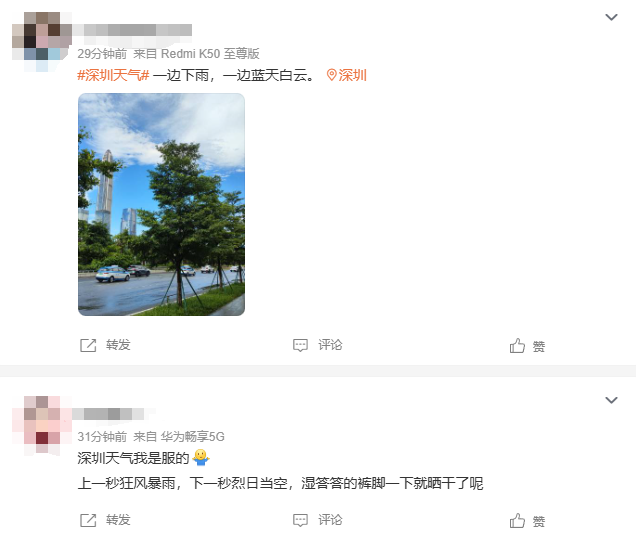This screenshot has width=636, height=535.
Task: Open the #深圳天气# hashtag topic
Action: (113, 75)
